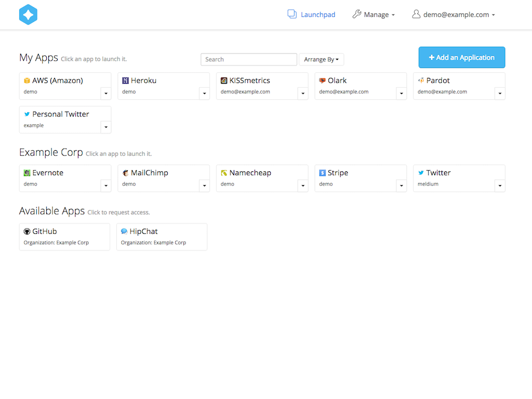The image size is (532, 399).
Task: Click the AWS (Amazon) app icon
Action: [27, 81]
